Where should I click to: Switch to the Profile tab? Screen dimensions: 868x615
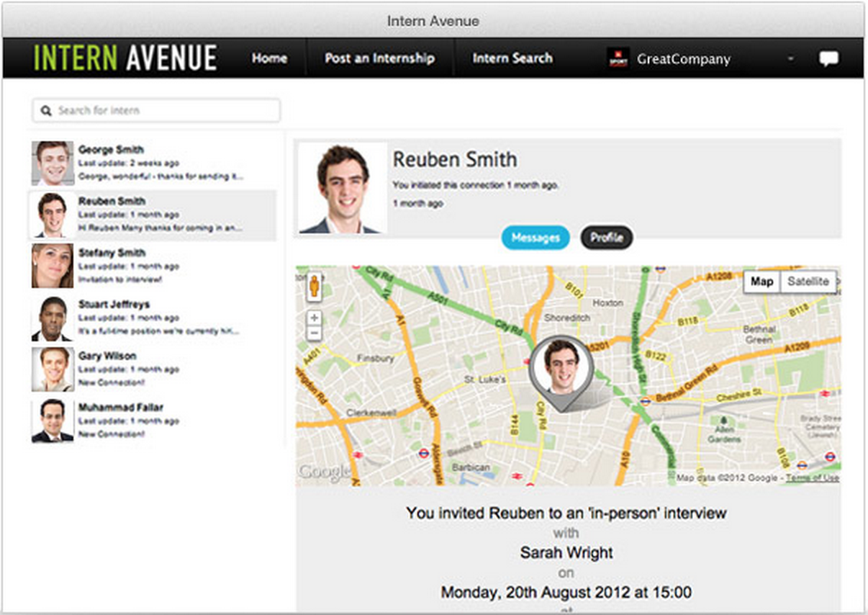pyautogui.click(x=607, y=238)
